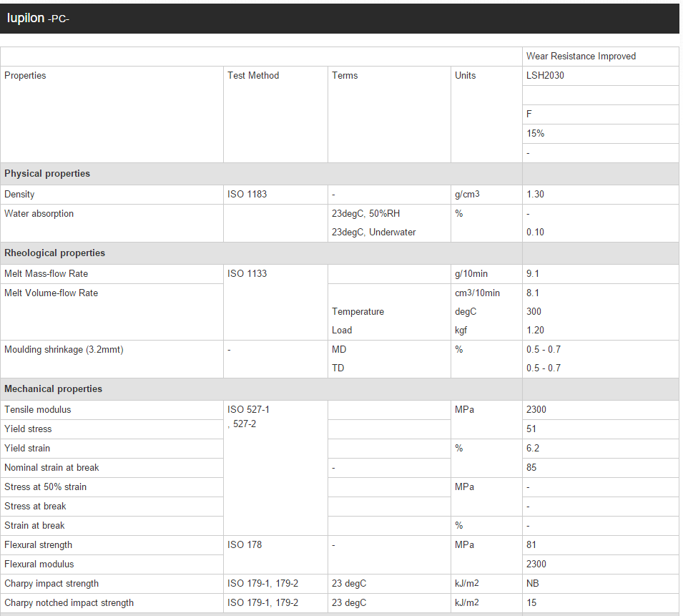Select the melt mass-flow value 9.1
Screen dimensions: 683x616
(x=532, y=273)
